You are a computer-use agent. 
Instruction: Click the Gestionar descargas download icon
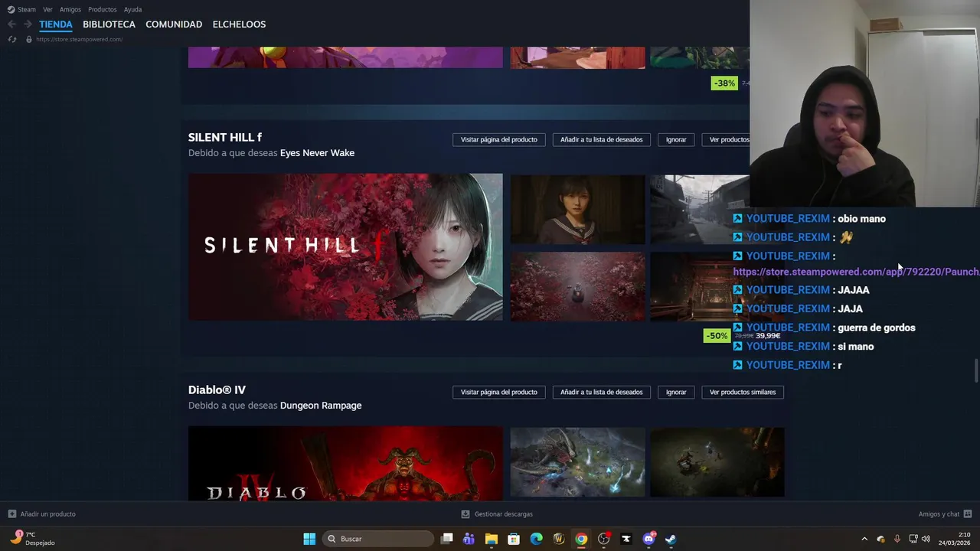click(465, 514)
